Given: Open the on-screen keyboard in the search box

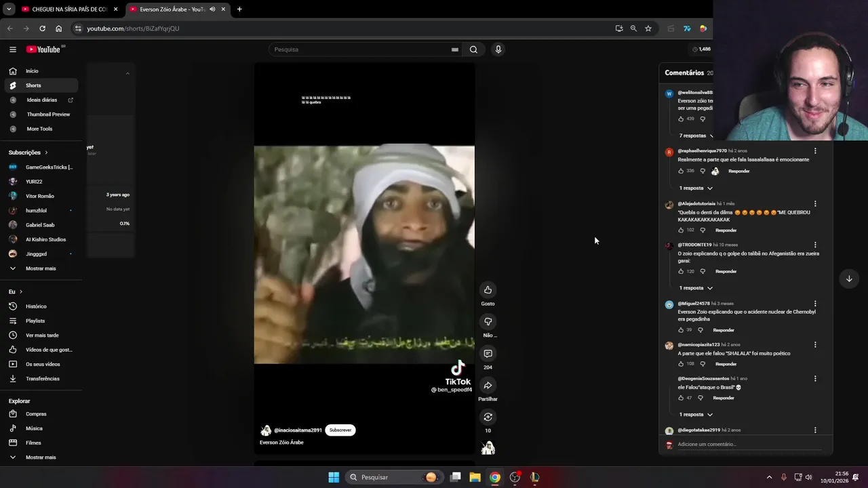Looking at the screenshot, I should pyautogui.click(x=455, y=49).
